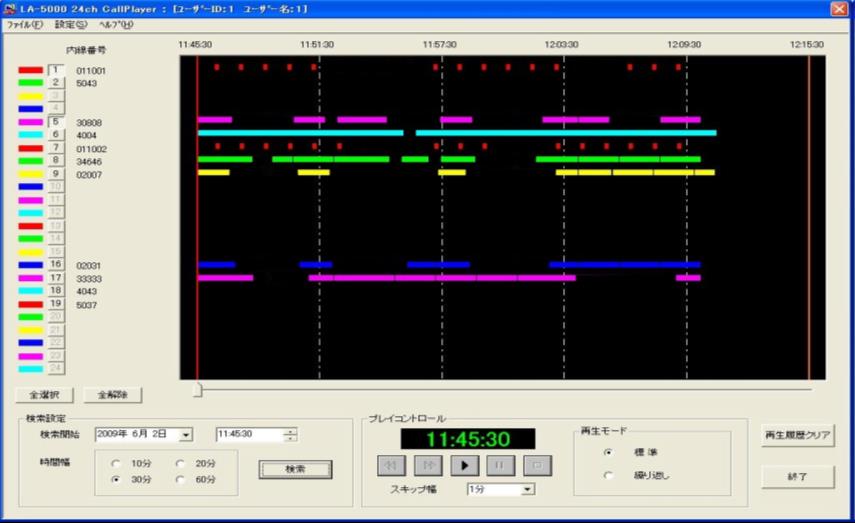Open the ヘルプ(H) menu
The width and height of the screenshot is (855, 523).
[116, 25]
